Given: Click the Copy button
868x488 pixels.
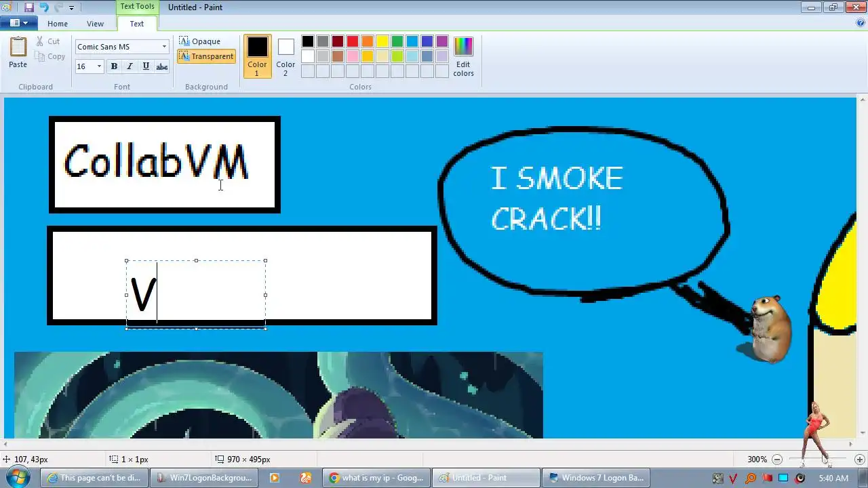Looking at the screenshot, I should 50,57.
